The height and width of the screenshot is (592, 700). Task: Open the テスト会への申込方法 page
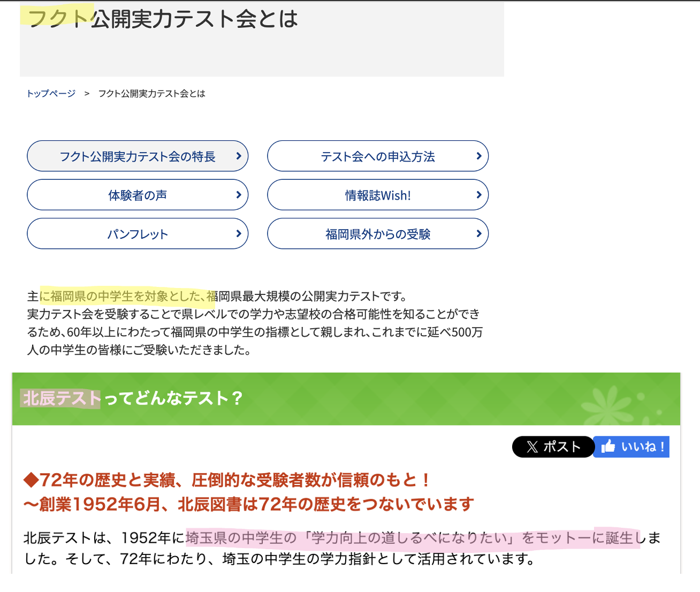click(378, 156)
